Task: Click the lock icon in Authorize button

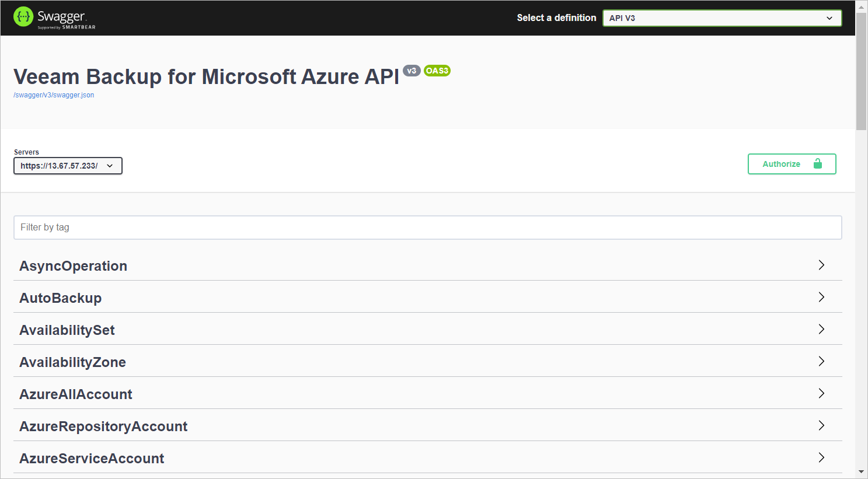Action: (817, 164)
